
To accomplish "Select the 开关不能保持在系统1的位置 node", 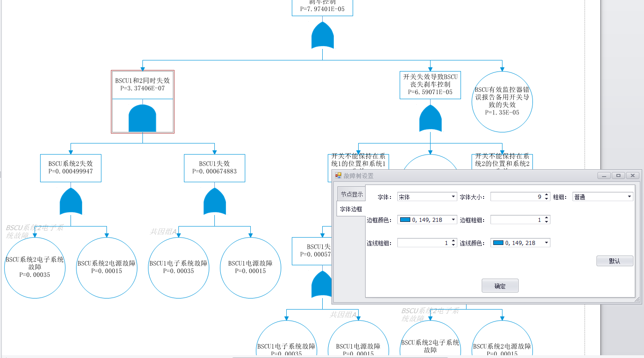I will (359, 162).
